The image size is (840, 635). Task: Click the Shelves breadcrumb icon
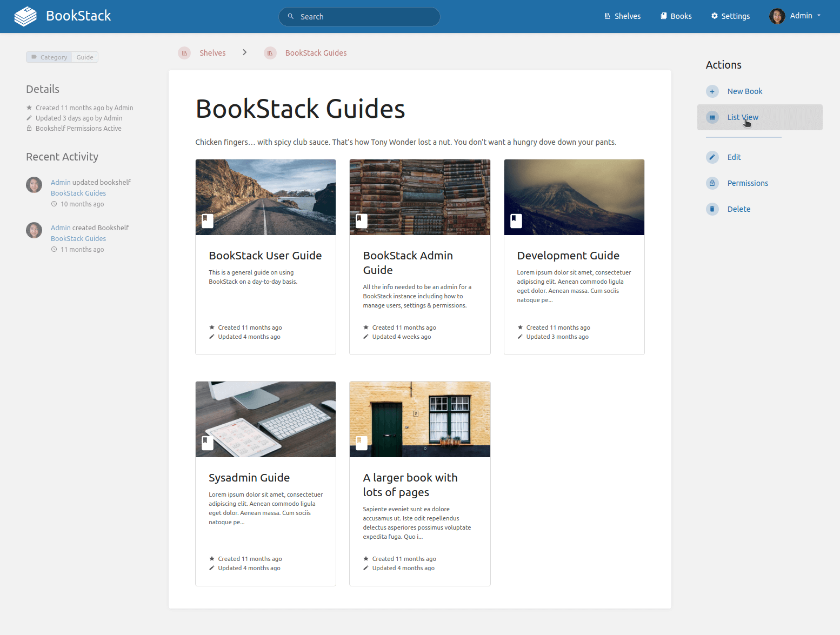[184, 53]
